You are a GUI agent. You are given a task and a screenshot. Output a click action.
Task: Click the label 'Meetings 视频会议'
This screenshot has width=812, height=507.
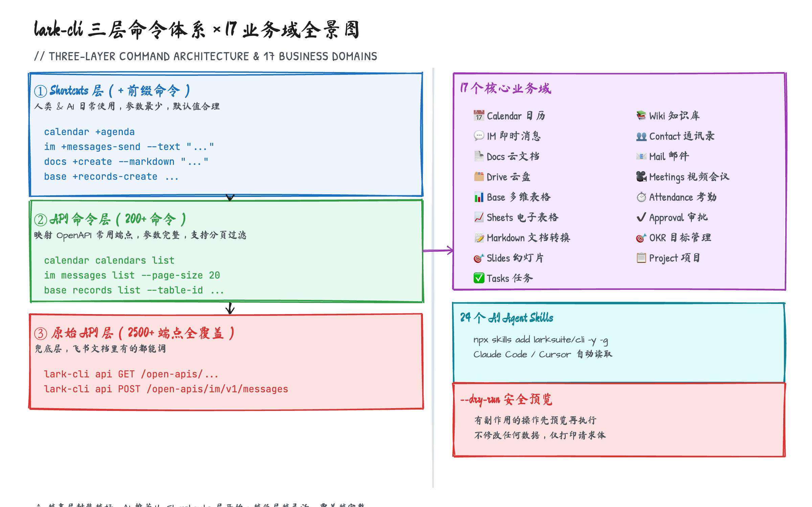tap(689, 177)
